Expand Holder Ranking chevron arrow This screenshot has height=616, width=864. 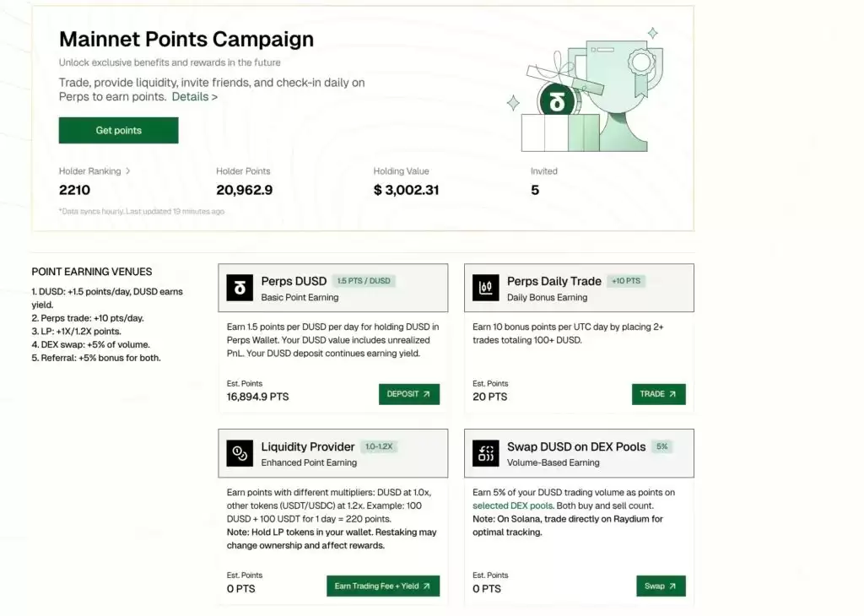coord(128,171)
